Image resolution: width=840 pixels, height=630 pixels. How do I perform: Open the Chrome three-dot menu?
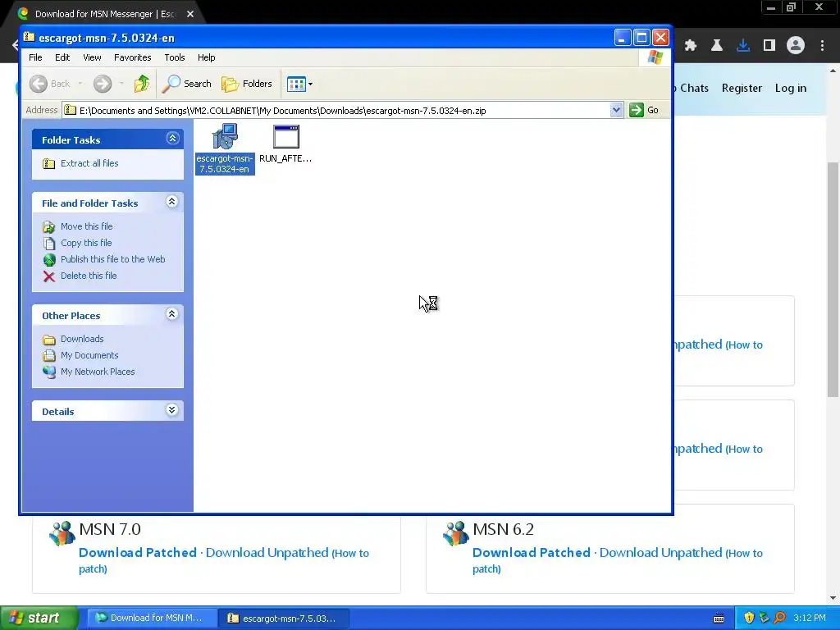click(822, 46)
